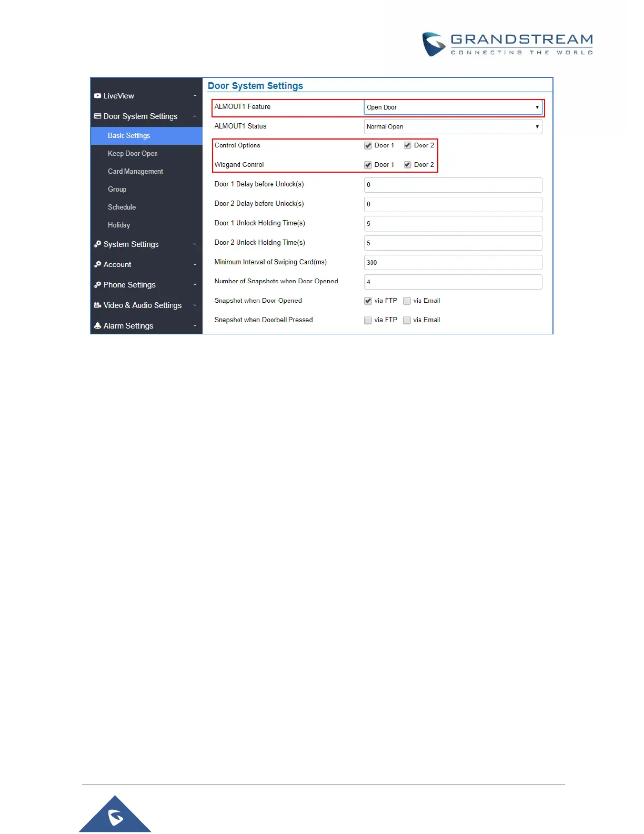Click the Grandstream logo in the header
The image size is (644, 834).
coord(508,44)
